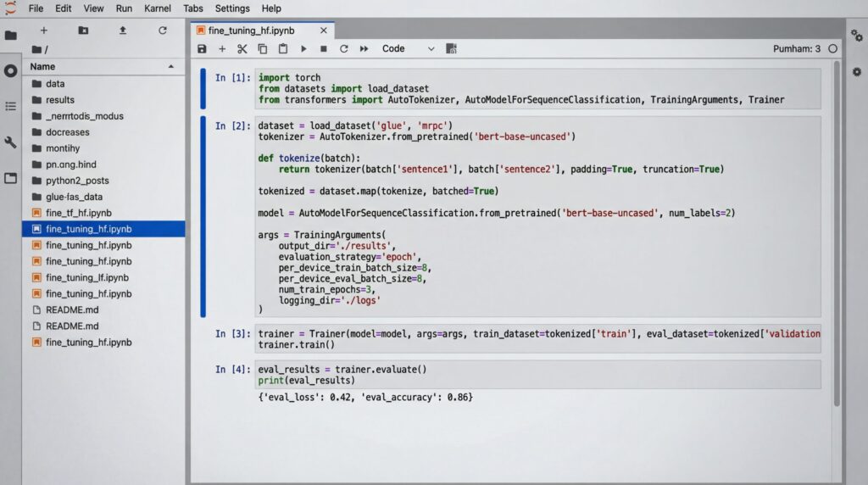The image size is (868, 485).
Task: Cut the selected cell with scissors icon
Action: (x=242, y=48)
